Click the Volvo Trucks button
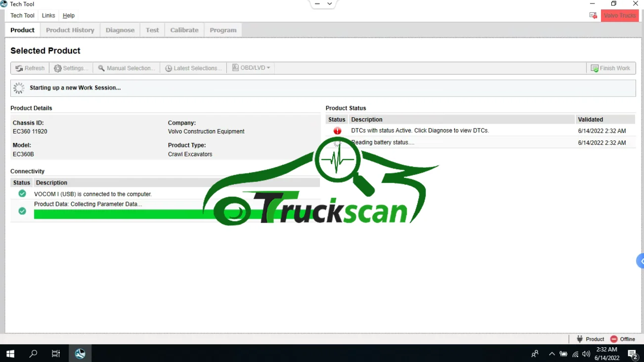The image size is (644, 362). [620, 16]
